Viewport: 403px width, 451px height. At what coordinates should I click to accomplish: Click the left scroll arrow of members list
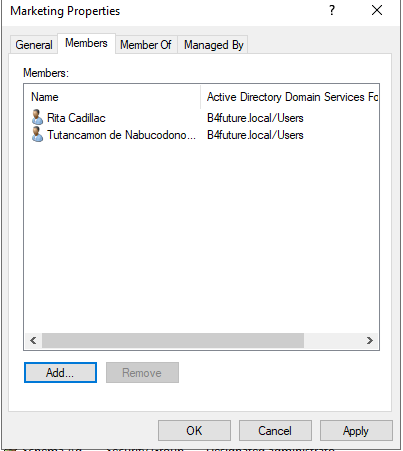(33, 340)
